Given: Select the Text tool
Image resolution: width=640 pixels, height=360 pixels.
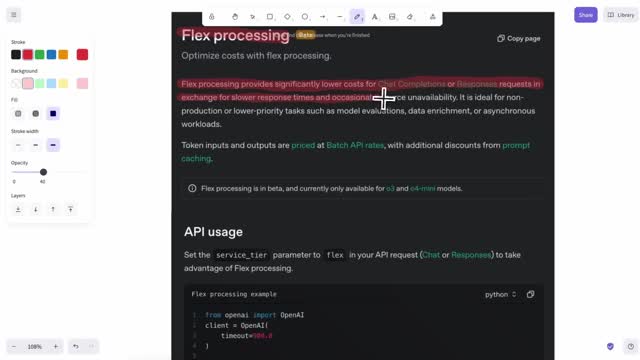Looking at the screenshot, I should pos(374,17).
